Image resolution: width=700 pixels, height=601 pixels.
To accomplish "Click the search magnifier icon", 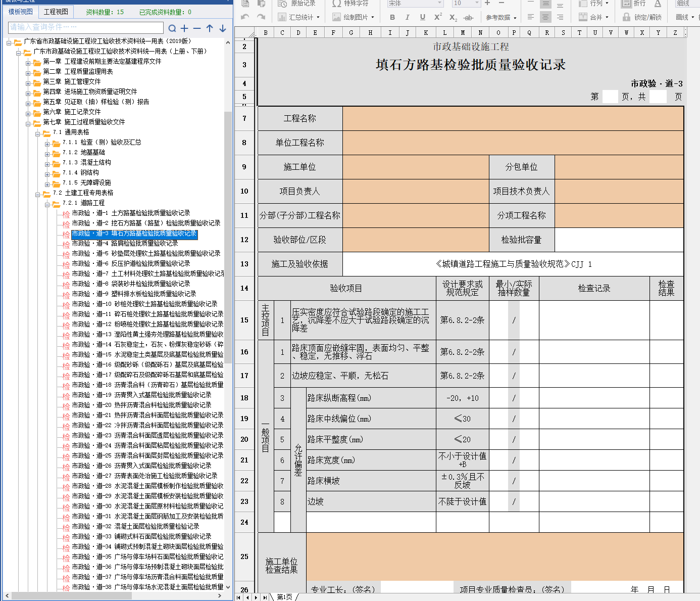I will point(172,28).
